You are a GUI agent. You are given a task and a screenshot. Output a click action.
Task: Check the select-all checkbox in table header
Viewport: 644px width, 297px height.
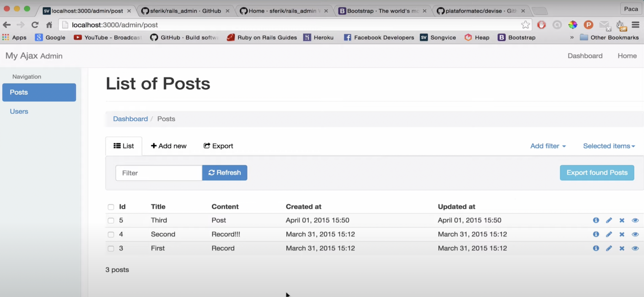coord(111,207)
